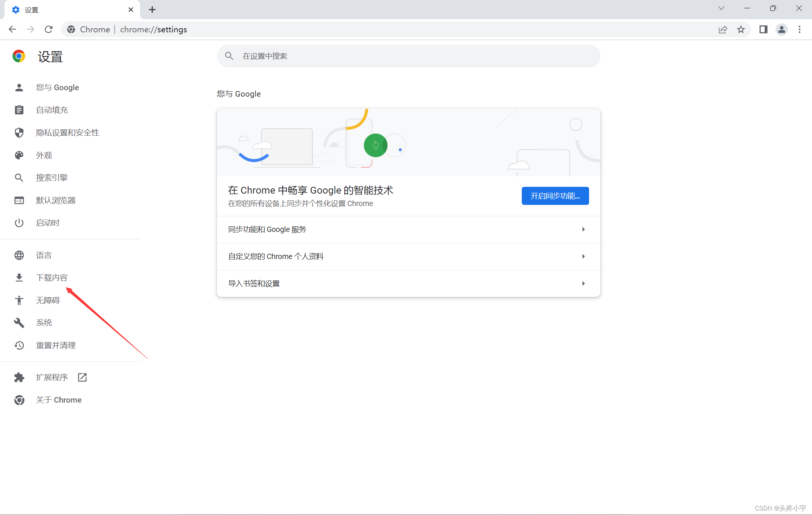Open 导入书签和设置 row
This screenshot has width=812, height=515.
tap(409, 283)
